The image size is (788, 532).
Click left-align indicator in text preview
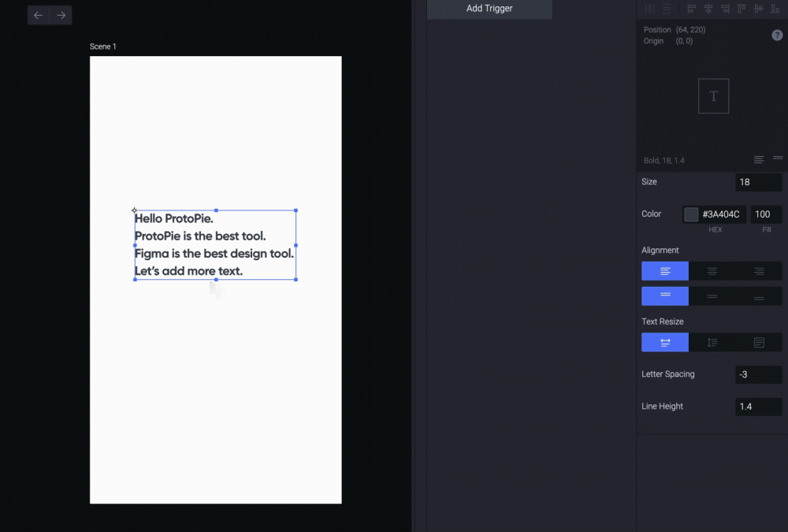pyautogui.click(x=759, y=160)
